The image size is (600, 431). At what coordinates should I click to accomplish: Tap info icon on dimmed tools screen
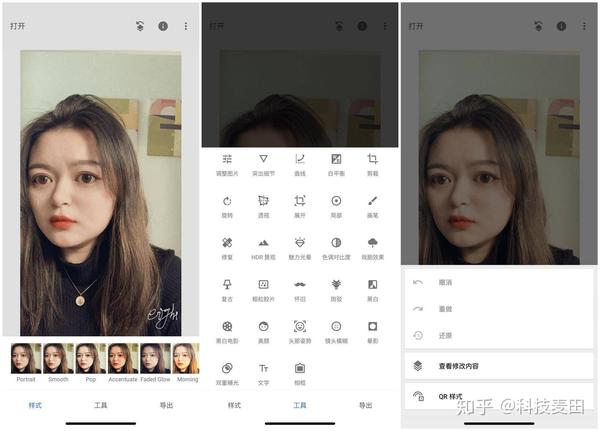[x=362, y=26]
